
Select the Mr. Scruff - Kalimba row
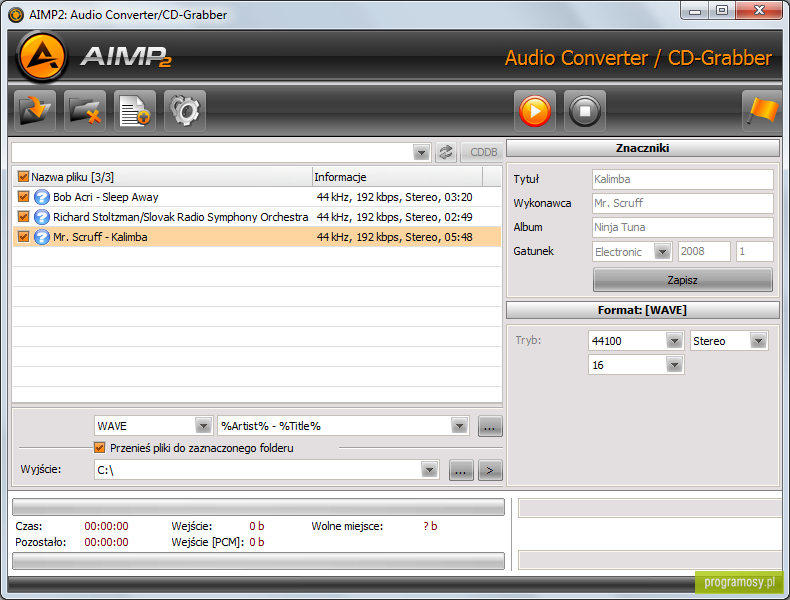[x=257, y=237]
